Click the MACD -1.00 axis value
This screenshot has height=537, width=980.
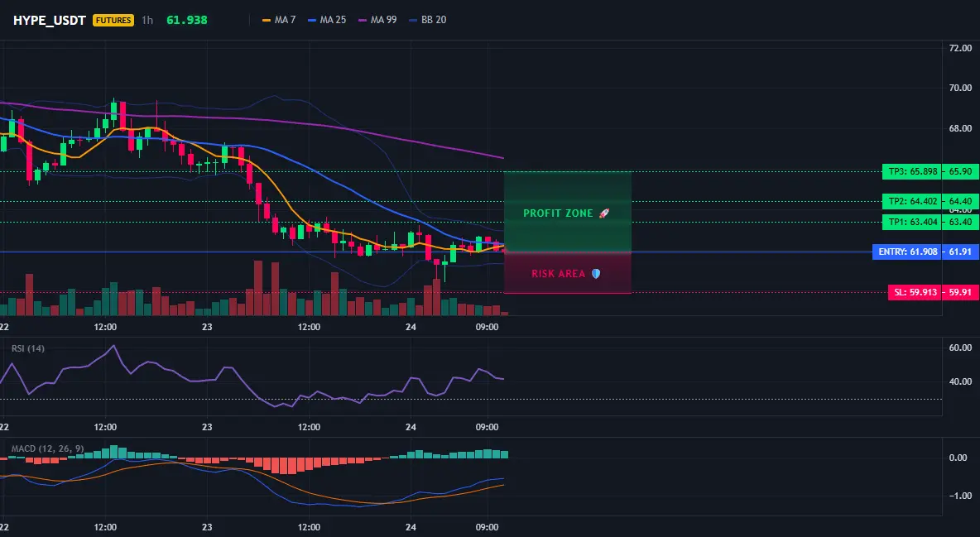coord(960,496)
